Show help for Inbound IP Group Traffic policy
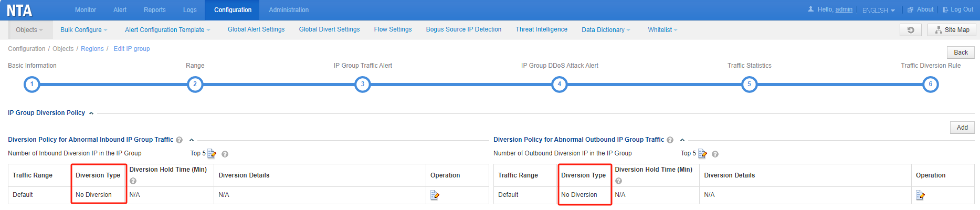Viewport: 980px width, 210px height. tap(180, 140)
